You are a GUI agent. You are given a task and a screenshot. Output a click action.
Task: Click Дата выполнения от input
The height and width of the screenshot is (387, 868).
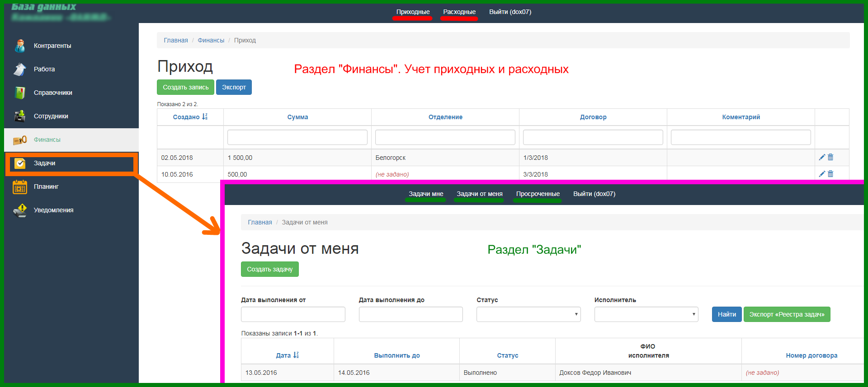point(293,314)
